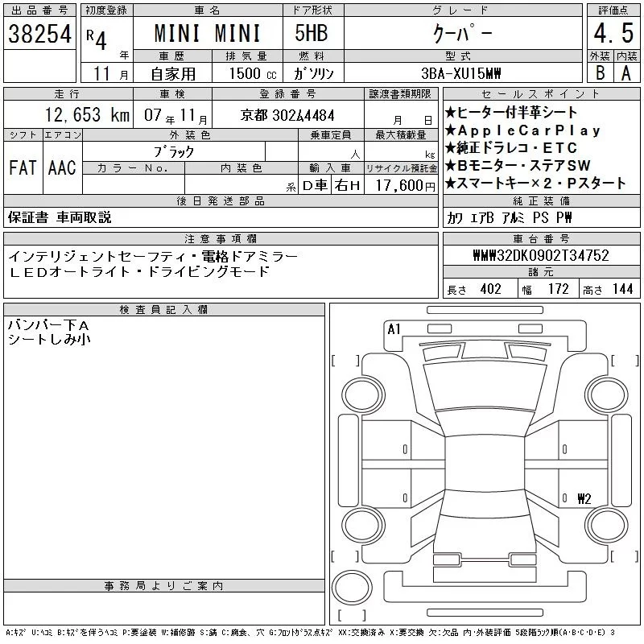Click the inspector remark バンパー下A

coord(48,326)
